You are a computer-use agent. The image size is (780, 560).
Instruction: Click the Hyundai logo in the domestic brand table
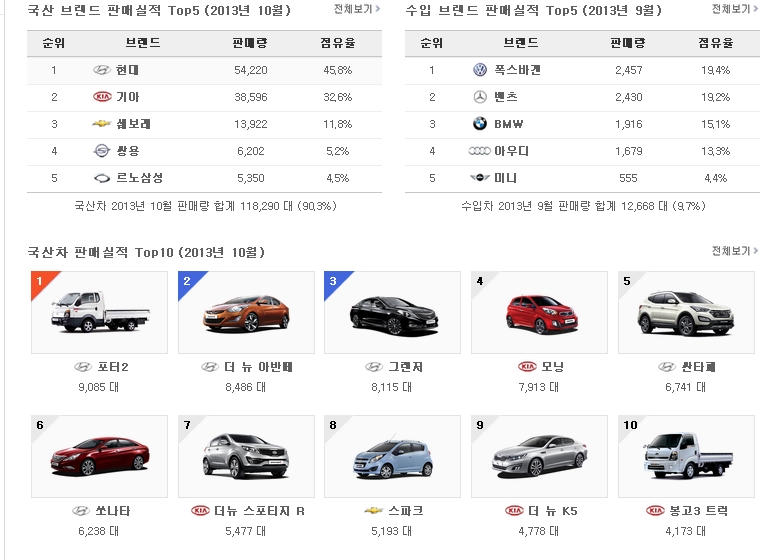click(101, 70)
